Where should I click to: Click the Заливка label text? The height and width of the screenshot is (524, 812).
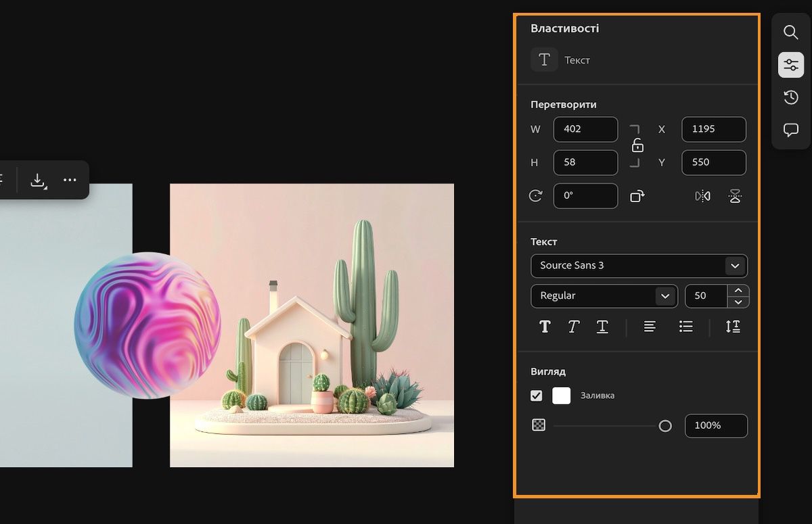point(597,396)
